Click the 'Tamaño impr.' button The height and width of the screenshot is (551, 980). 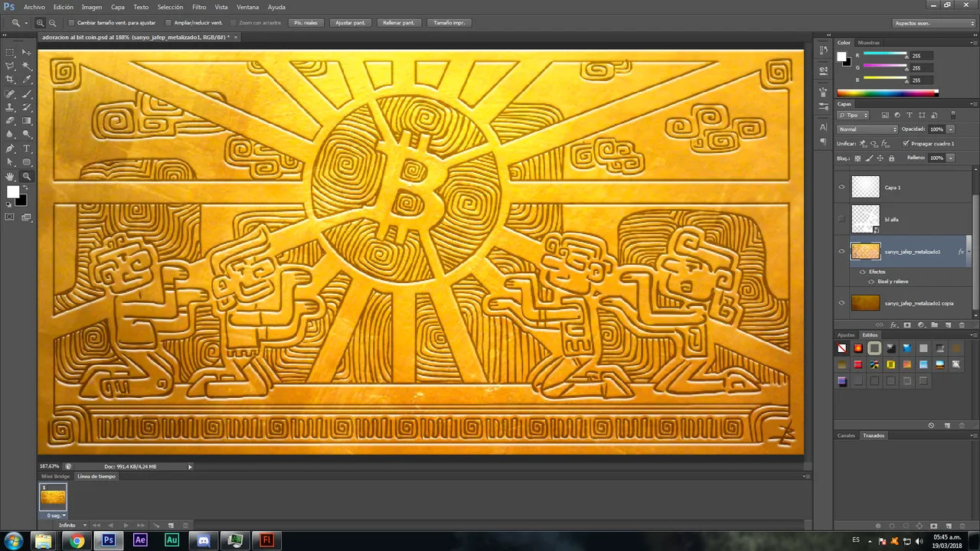(x=449, y=23)
